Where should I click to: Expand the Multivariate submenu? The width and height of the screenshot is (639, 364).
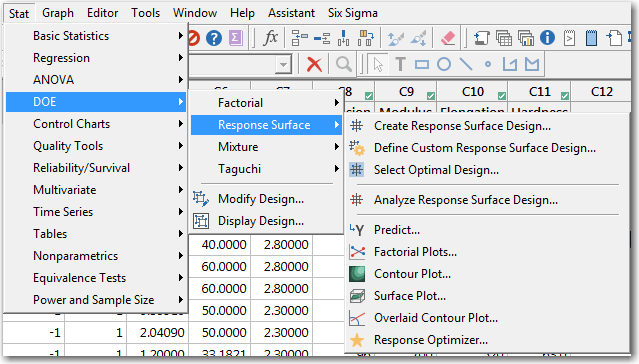pos(96,190)
